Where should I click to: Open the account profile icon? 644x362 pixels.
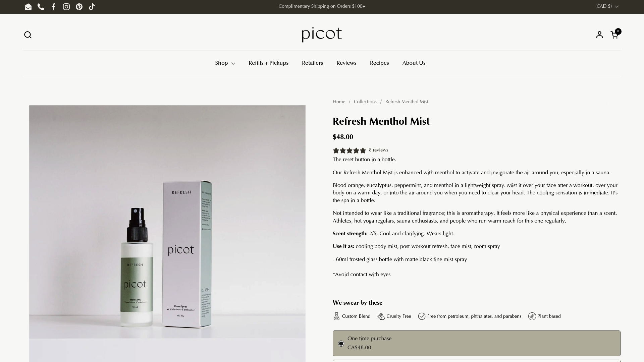click(599, 35)
